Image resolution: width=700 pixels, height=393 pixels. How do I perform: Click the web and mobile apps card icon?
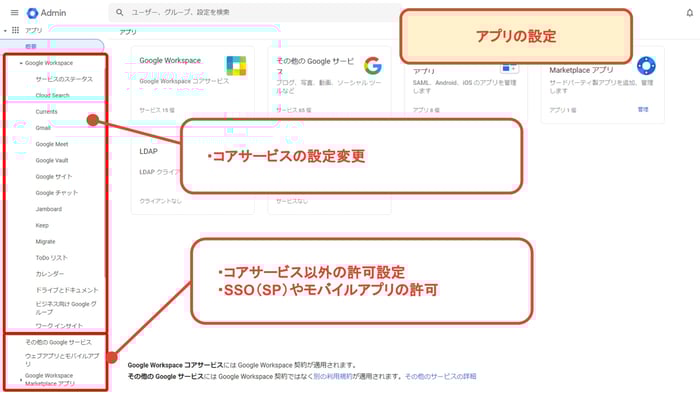pos(508,68)
